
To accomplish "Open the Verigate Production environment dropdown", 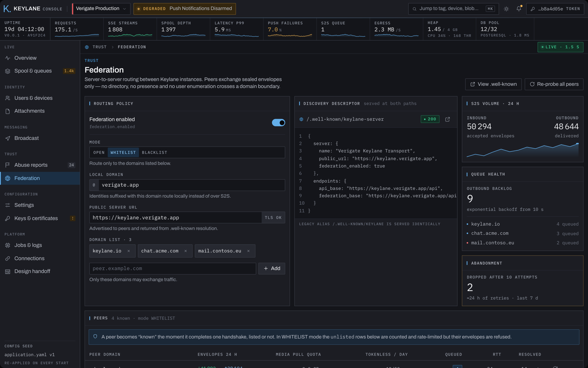I will point(101,9).
